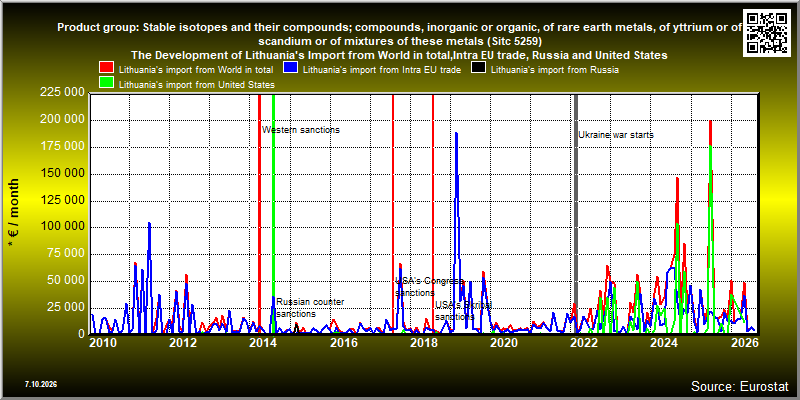Click the '7.10.2026' date stamp
Viewport: 800px width, 400px height.
click(x=41, y=384)
